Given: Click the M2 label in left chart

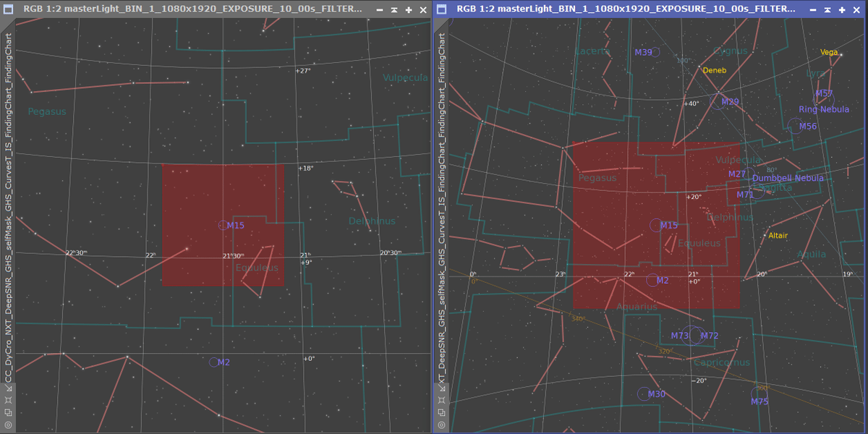Looking at the screenshot, I should click(224, 362).
